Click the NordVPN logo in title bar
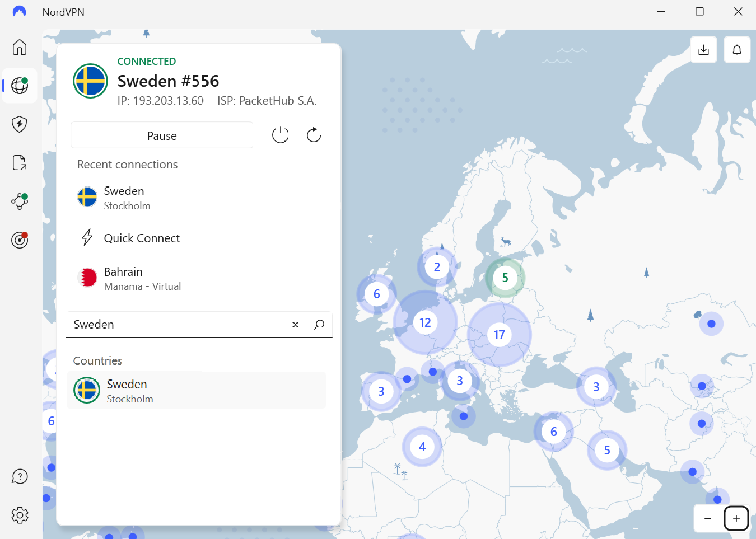 coord(20,12)
